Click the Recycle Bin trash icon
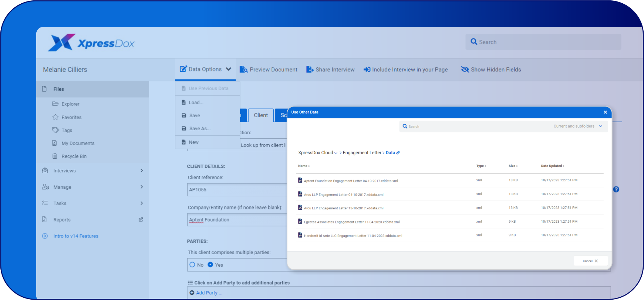Image resolution: width=644 pixels, height=300 pixels. pos(55,156)
